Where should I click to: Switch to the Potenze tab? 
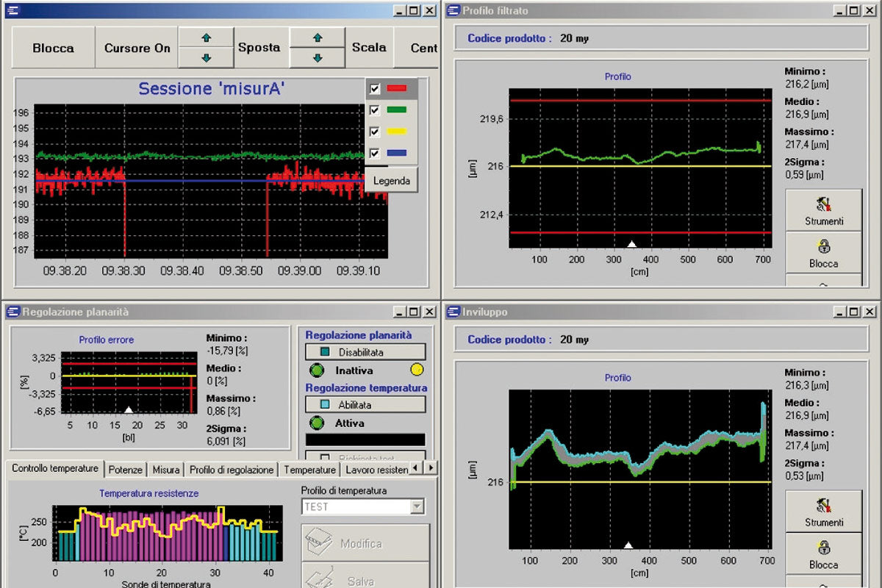click(125, 470)
